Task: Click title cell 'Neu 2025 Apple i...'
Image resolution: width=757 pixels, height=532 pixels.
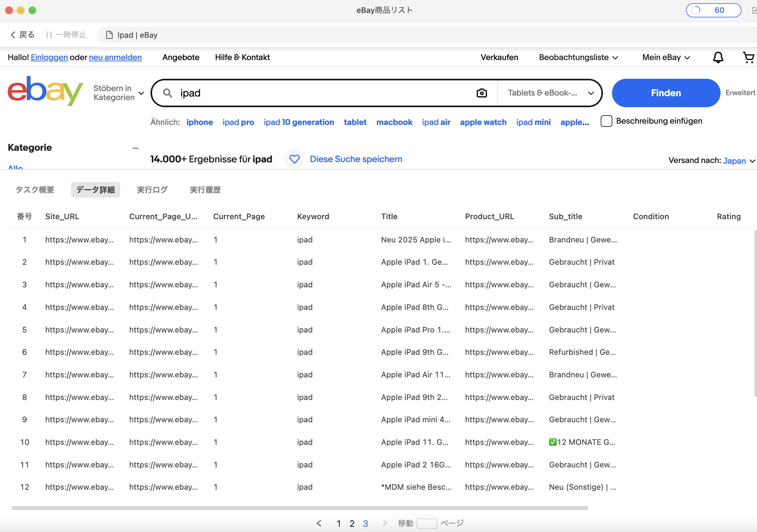Action: click(416, 240)
